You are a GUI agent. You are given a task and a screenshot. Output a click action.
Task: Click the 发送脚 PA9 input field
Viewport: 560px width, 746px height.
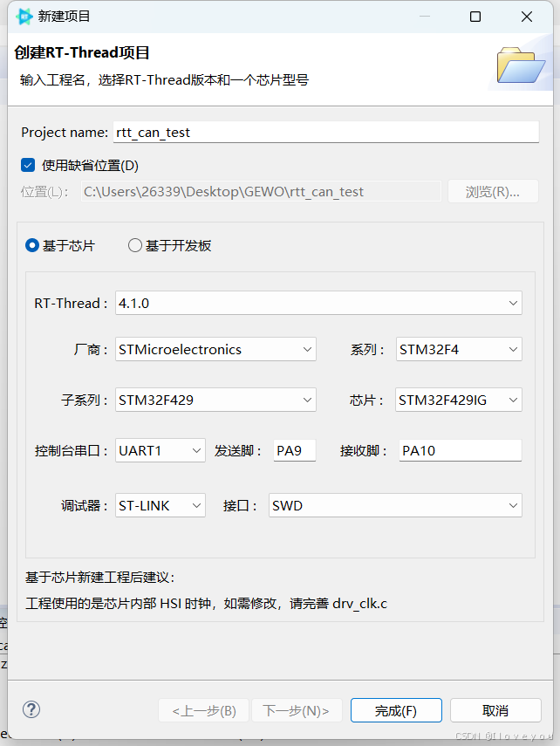[x=295, y=450]
